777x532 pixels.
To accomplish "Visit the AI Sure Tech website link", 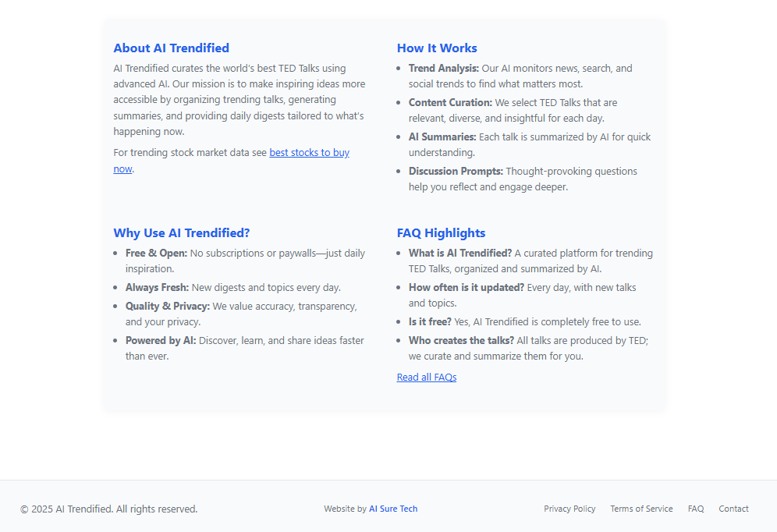I will click(393, 509).
